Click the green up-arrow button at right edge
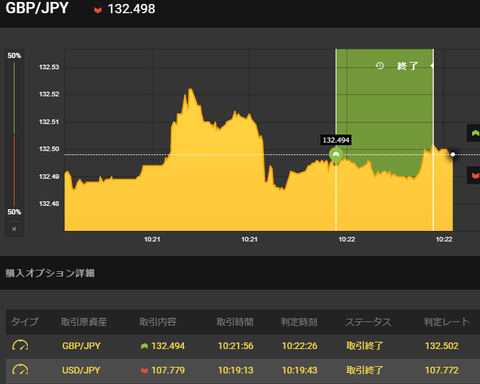Viewport: 480px width, 384px height. [474, 133]
